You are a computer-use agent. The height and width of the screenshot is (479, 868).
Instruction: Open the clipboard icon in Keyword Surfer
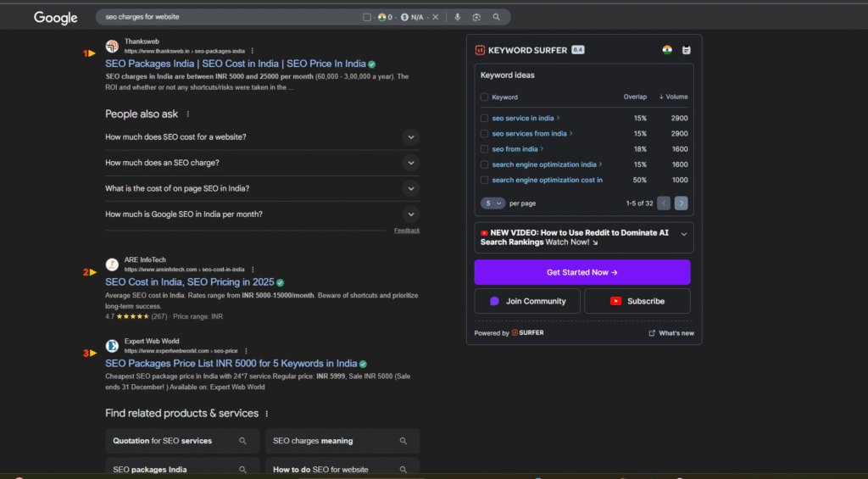click(687, 50)
